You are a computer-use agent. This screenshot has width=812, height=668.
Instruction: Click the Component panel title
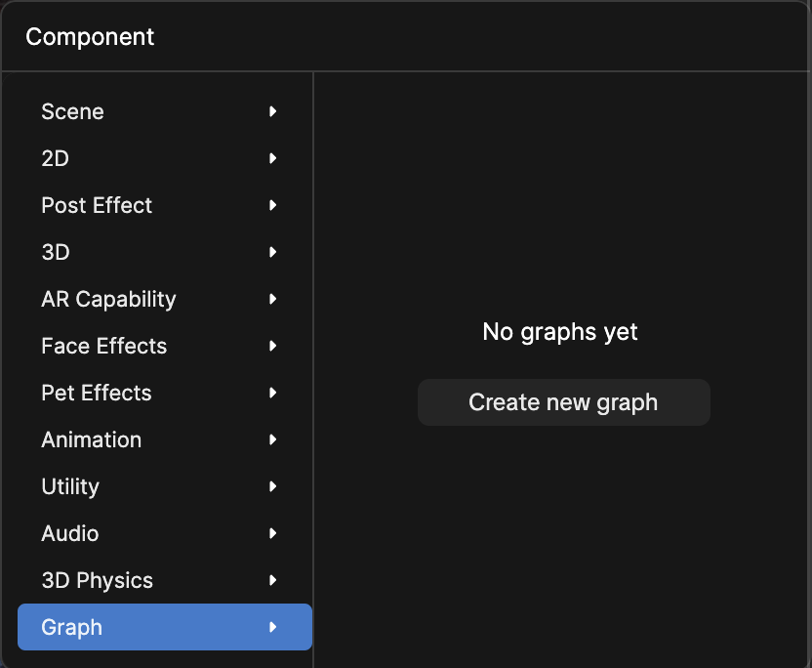point(90,37)
